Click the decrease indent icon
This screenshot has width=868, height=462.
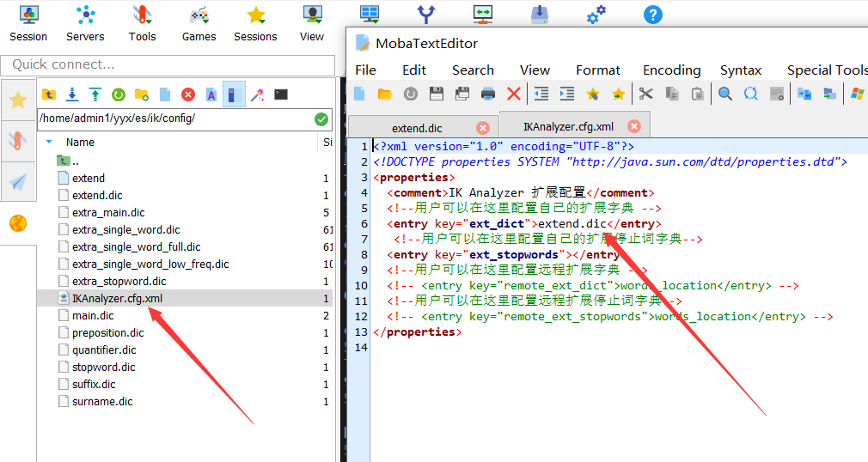pos(541,94)
